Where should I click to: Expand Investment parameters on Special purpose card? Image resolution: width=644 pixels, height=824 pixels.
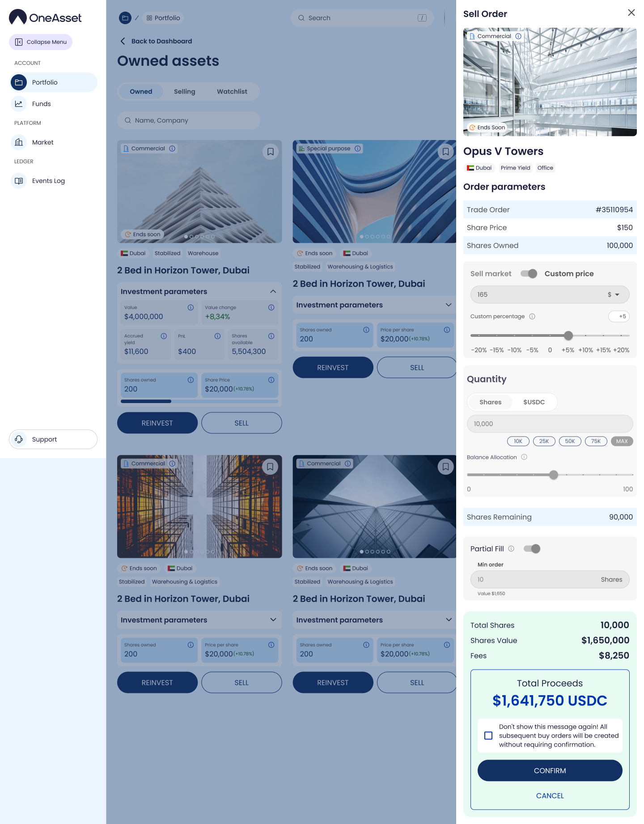[x=448, y=305]
